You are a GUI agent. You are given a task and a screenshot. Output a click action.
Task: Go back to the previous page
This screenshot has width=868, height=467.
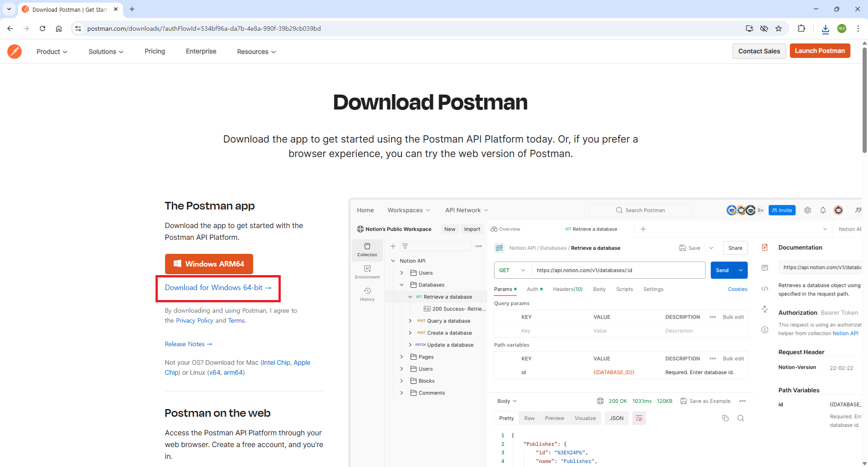(10, 29)
